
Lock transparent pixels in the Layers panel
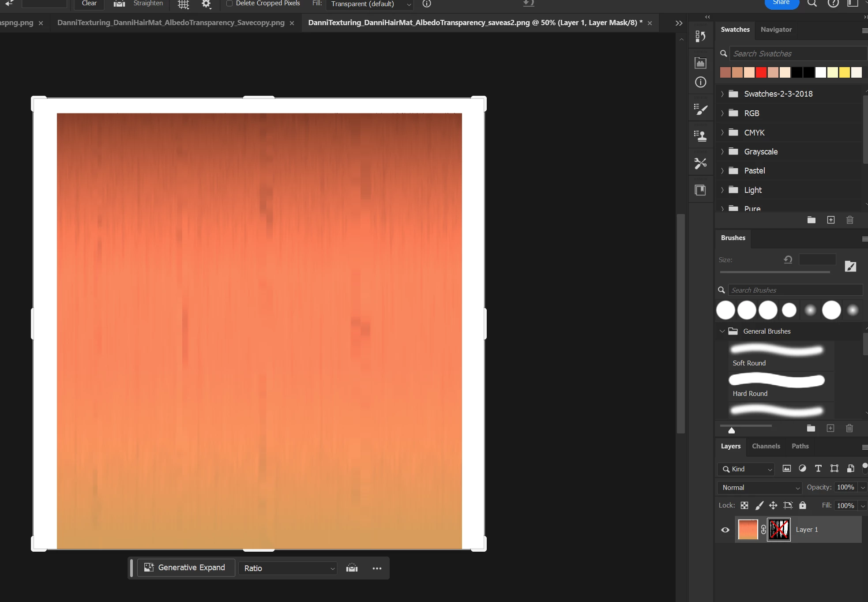744,505
